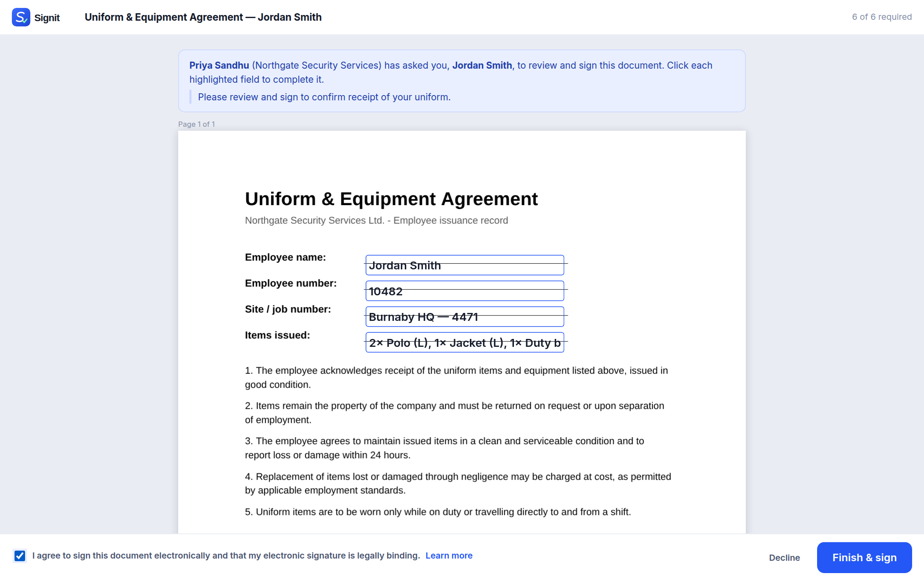This screenshot has height=581, width=924.
Task: Click the Items issued field
Action: coord(465,342)
